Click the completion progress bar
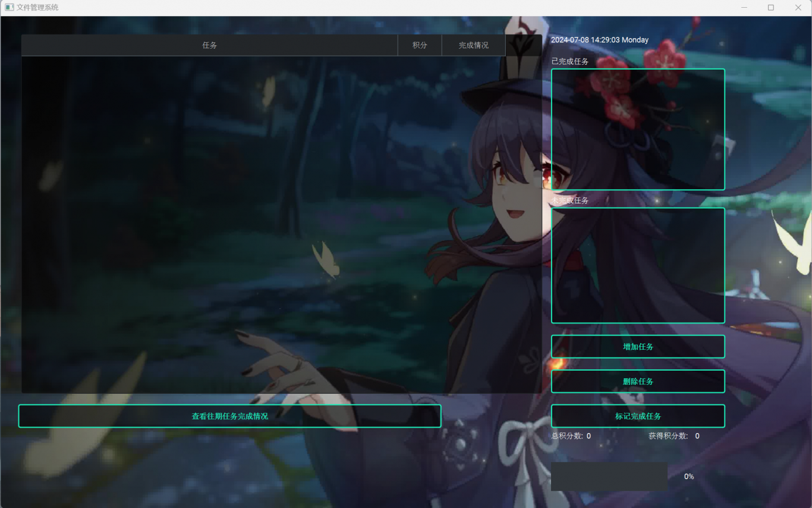This screenshot has height=508, width=812. click(x=609, y=476)
